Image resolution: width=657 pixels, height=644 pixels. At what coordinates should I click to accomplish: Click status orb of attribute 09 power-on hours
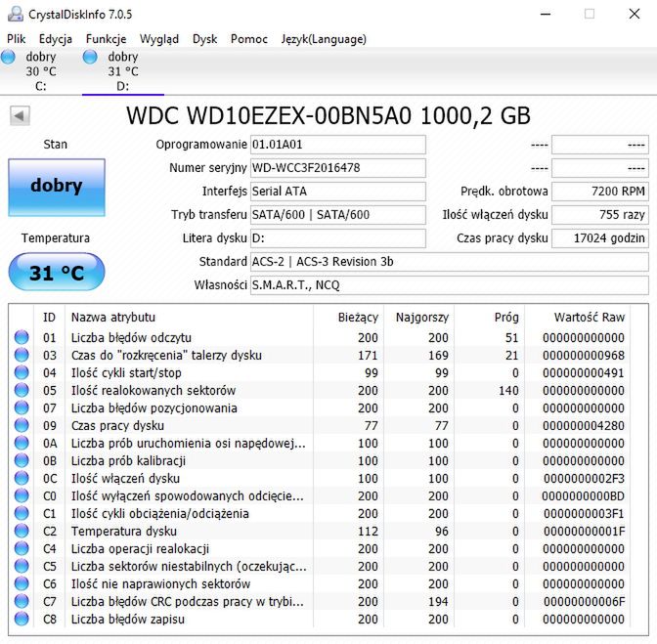coord(22,425)
